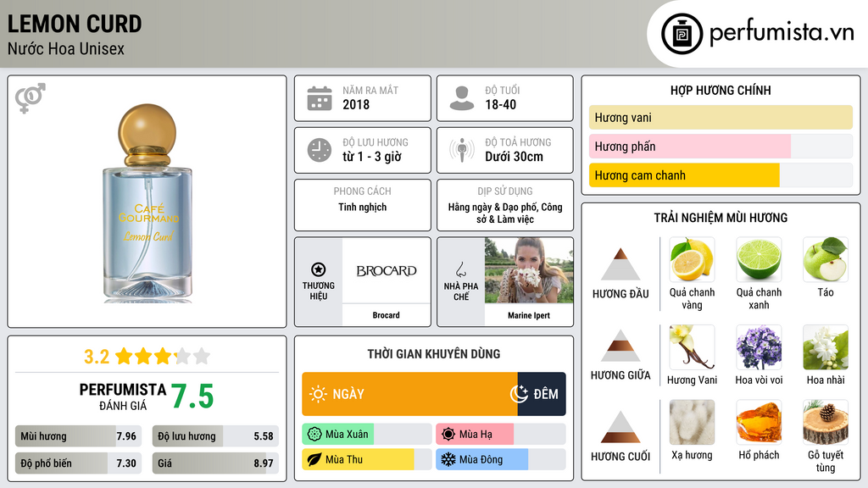Click the leaf icon for Mùa Thu
868x488 pixels.
pos(314,459)
